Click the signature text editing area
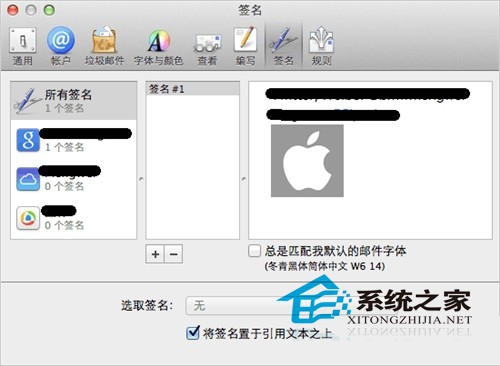 (x=370, y=160)
